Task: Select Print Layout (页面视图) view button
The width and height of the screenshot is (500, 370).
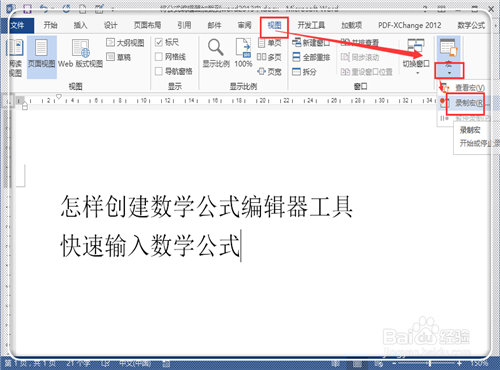Action: coord(41,57)
